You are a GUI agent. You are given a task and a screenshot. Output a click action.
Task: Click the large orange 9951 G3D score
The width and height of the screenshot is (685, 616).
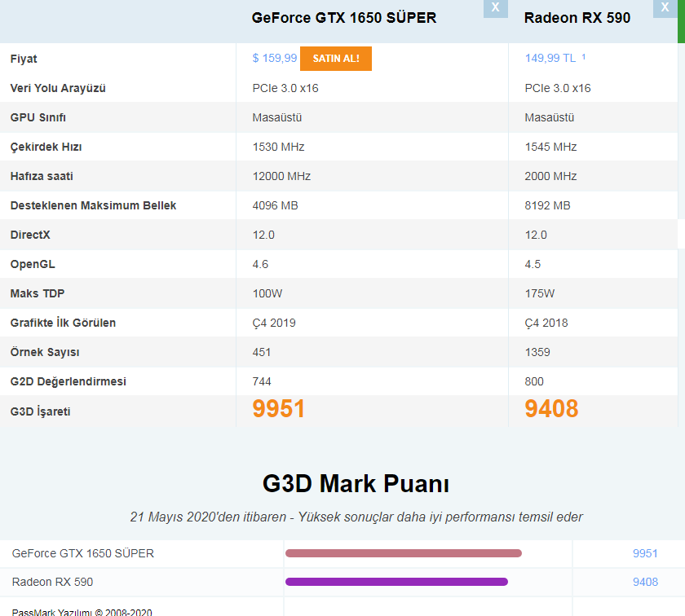pyautogui.click(x=279, y=409)
